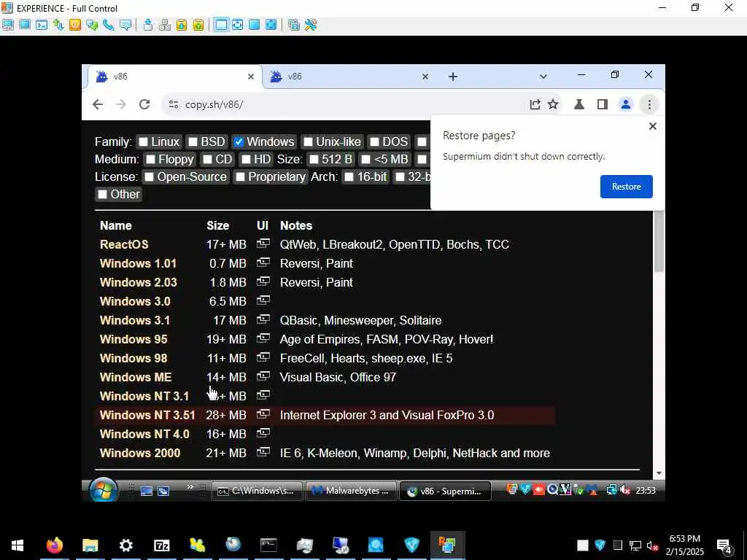Viewport: 747px width, 560px height.
Task: Open the flask experiments icon in Supermium
Action: [x=579, y=104]
